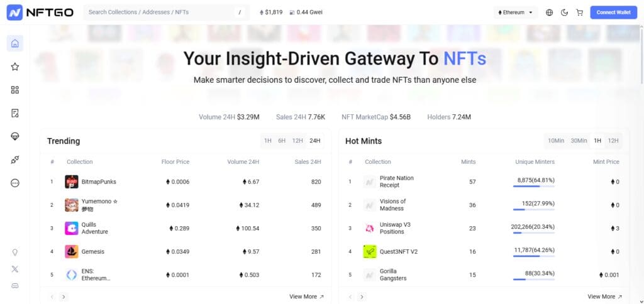Click Quills Adventure collection name
The width and height of the screenshot is (644, 304).
(x=94, y=228)
